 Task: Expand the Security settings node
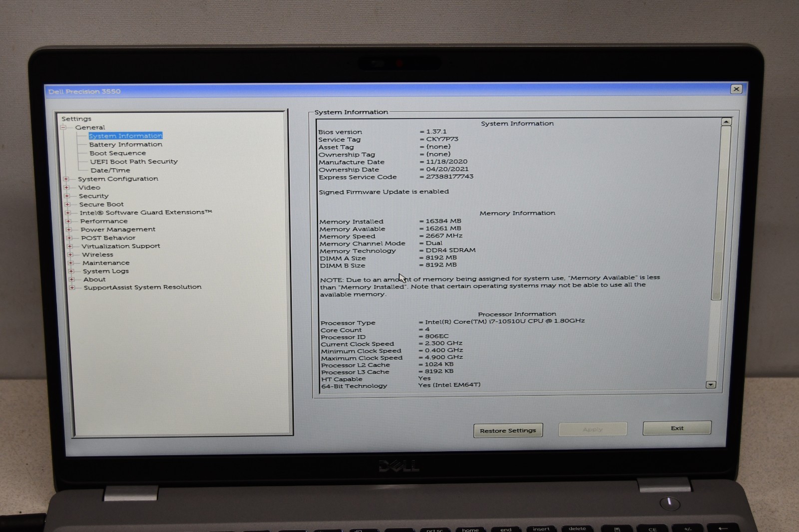(67, 196)
